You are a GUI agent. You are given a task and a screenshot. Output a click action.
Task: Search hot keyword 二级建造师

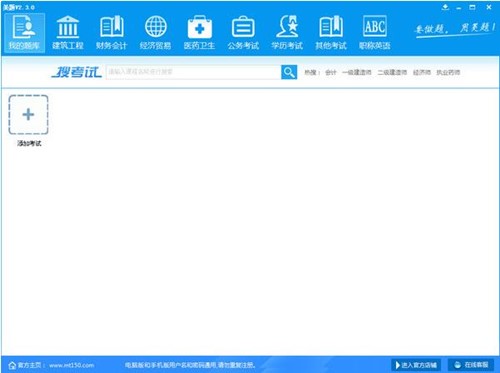(392, 72)
